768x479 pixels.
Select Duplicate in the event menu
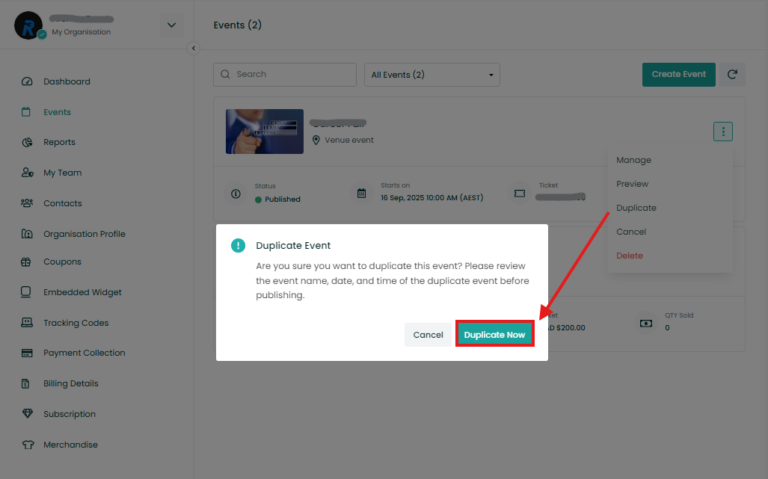[x=636, y=208]
